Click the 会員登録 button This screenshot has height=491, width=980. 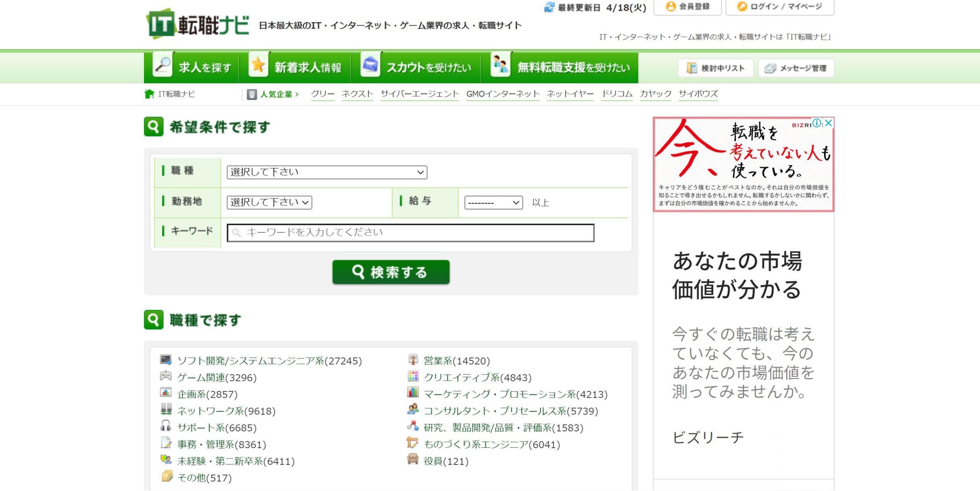[688, 7]
